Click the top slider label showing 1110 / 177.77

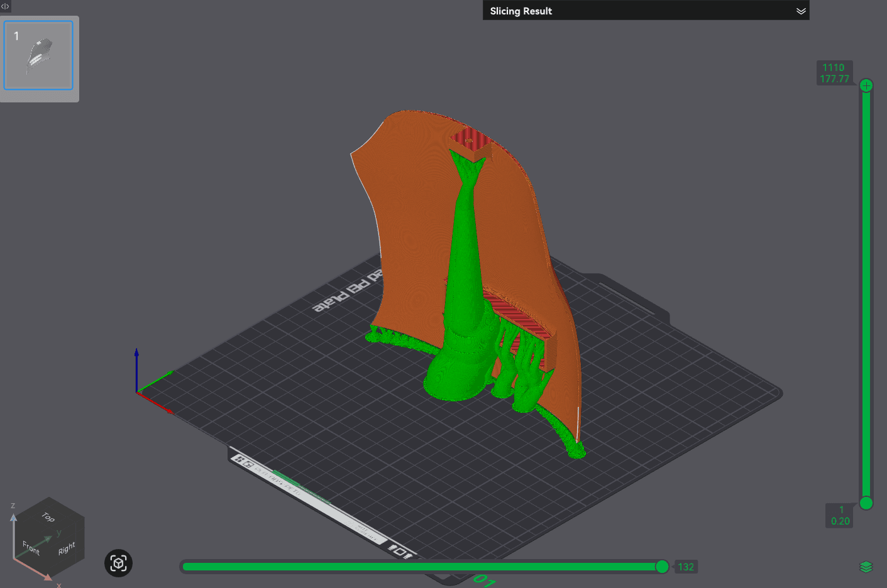(x=835, y=72)
